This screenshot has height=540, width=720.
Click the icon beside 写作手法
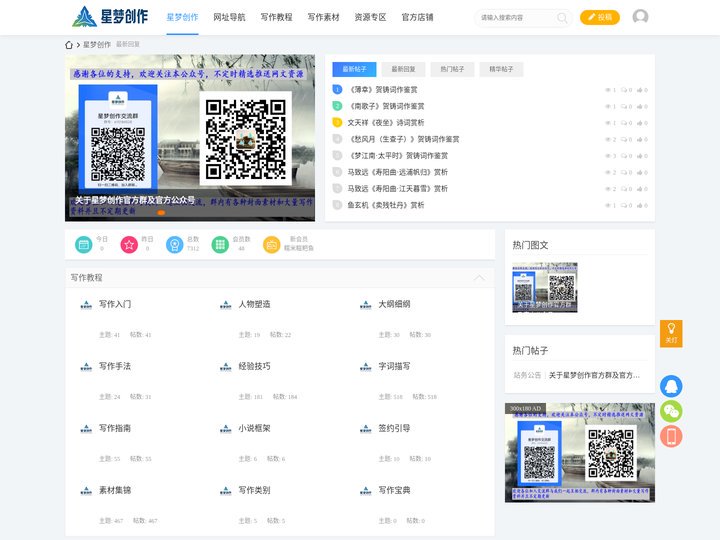(86, 366)
